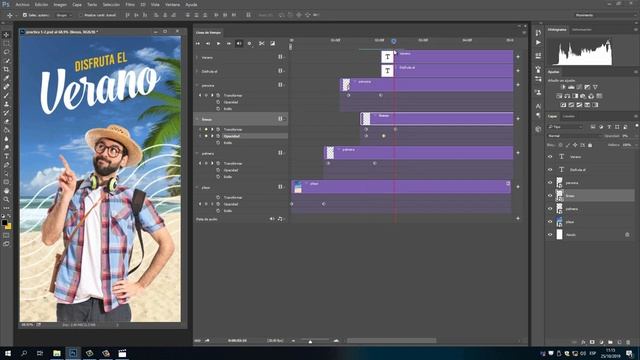Viewport: 640px width, 360px height.
Task: Collapse the lineas track in timeline
Action: (198, 119)
